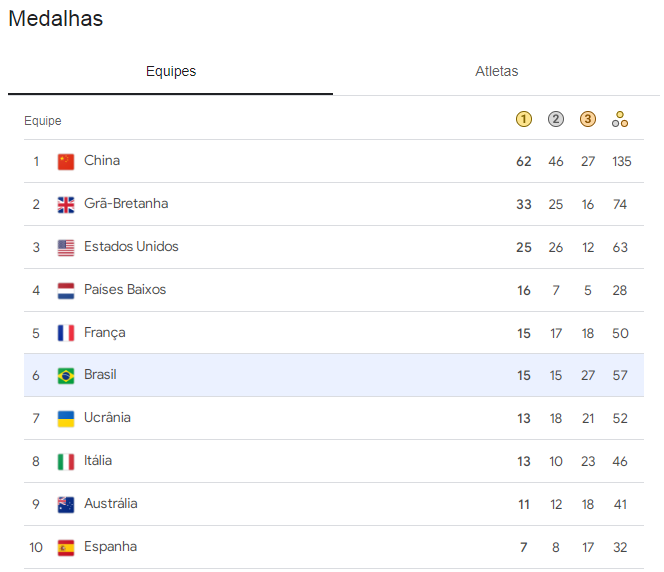Click the Medalhas section heading
Screen dimensions: 664x572
pos(55,18)
